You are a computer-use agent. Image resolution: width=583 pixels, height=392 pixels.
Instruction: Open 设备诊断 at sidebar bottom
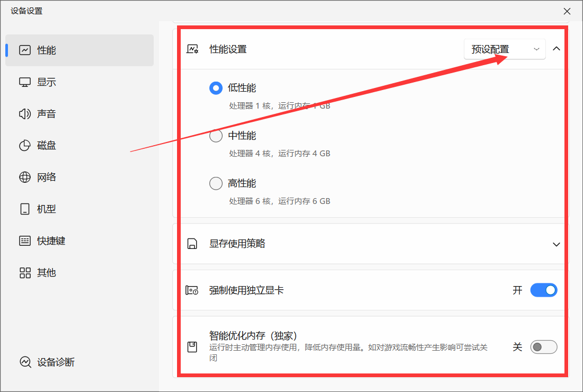55,362
